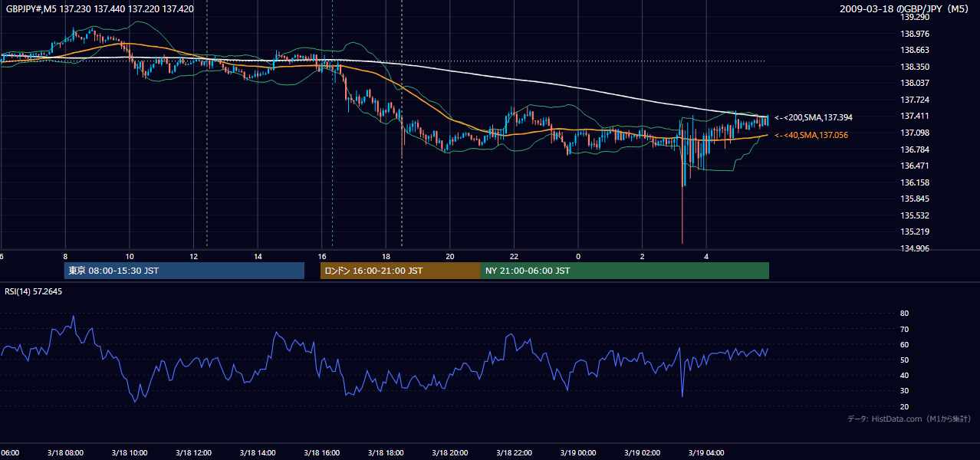Click price axis value 138.663
The image size is (980, 460).
click(x=916, y=50)
